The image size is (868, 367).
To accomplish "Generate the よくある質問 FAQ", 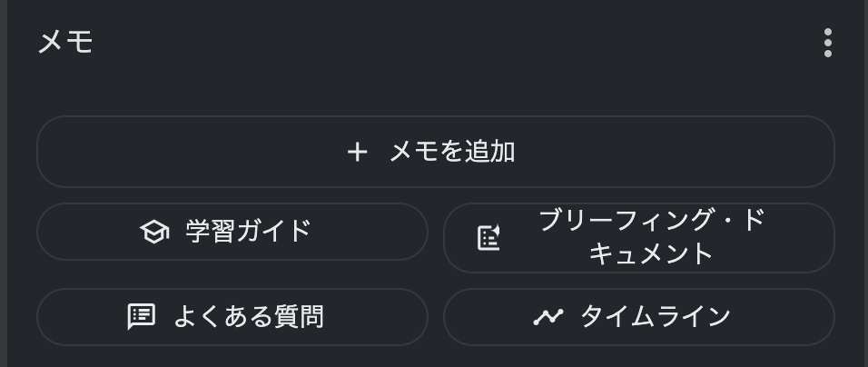I will pyautogui.click(x=232, y=317).
